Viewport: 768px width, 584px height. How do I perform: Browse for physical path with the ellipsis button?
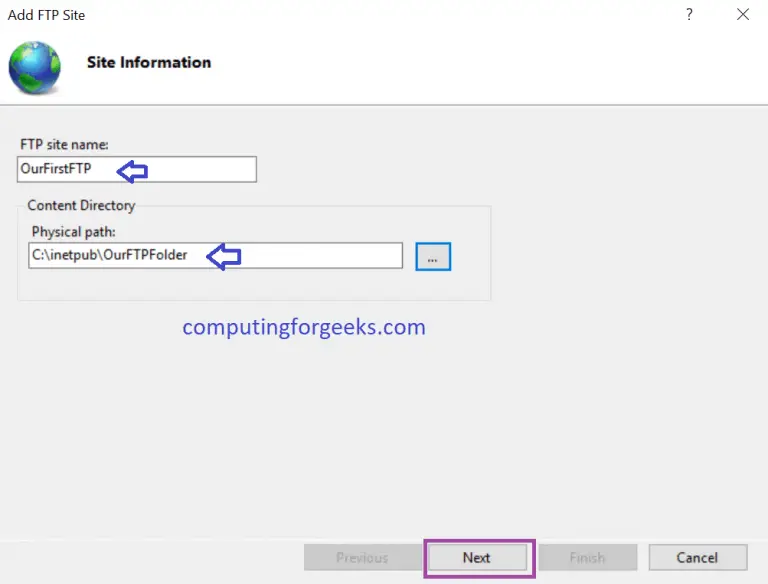tap(433, 257)
